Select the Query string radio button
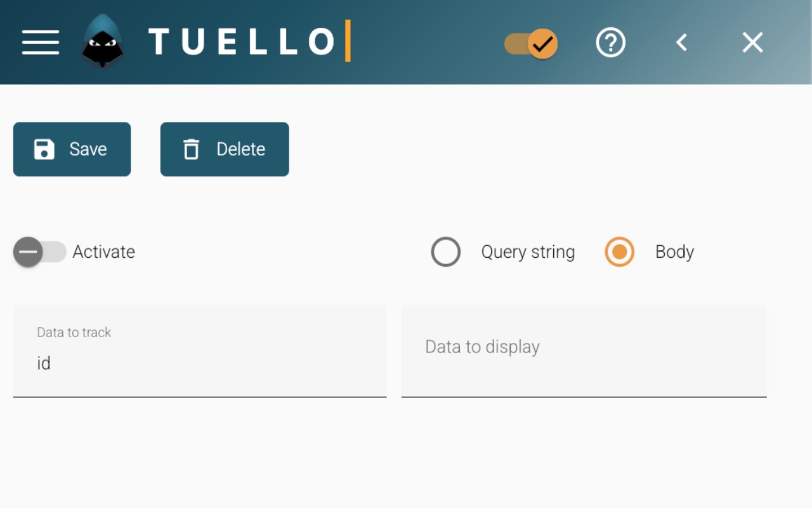 pos(445,252)
